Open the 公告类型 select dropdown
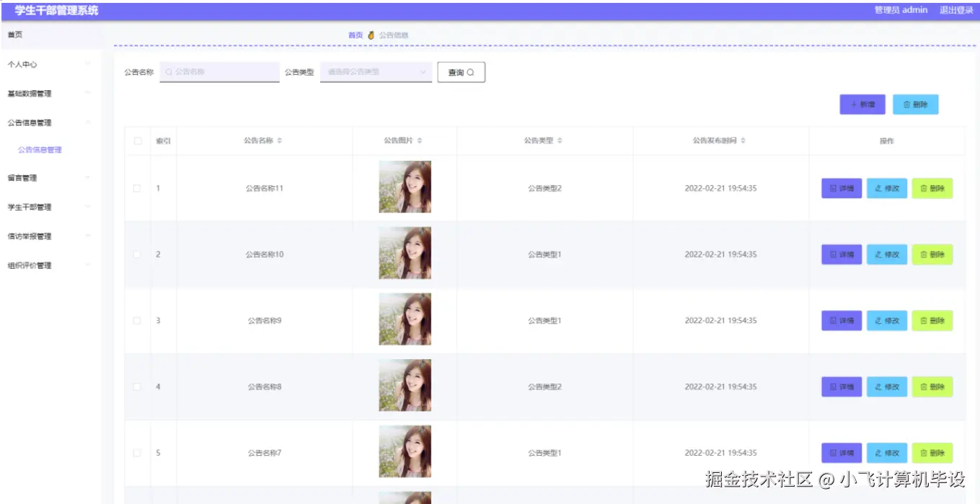This screenshot has width=980, height=504. tap(376, 72)
